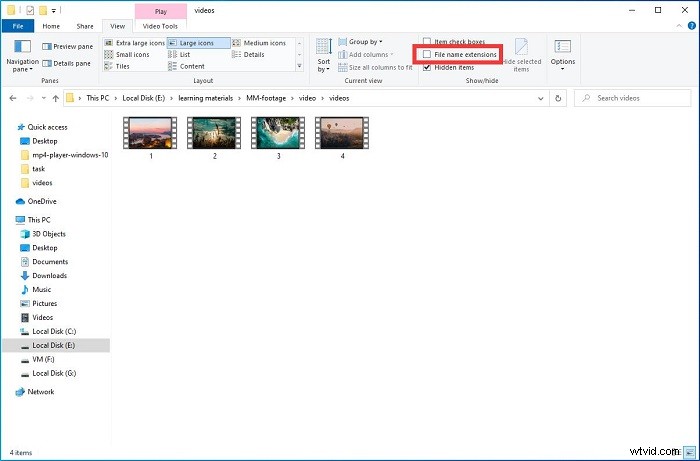Select Extra large icons layout
The image size is (700, 461).
coord(137,43)
